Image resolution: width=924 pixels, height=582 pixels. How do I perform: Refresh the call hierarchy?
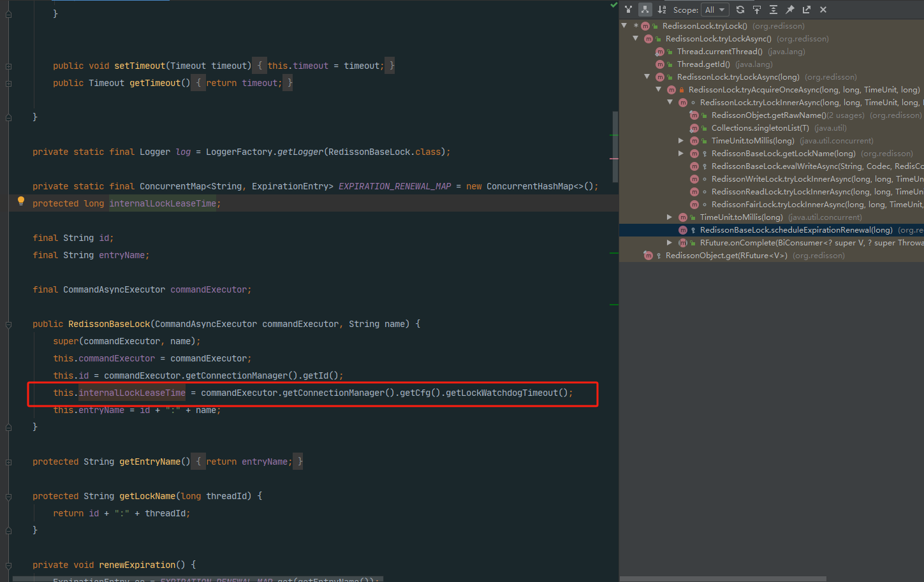click(x=740, y=10)
